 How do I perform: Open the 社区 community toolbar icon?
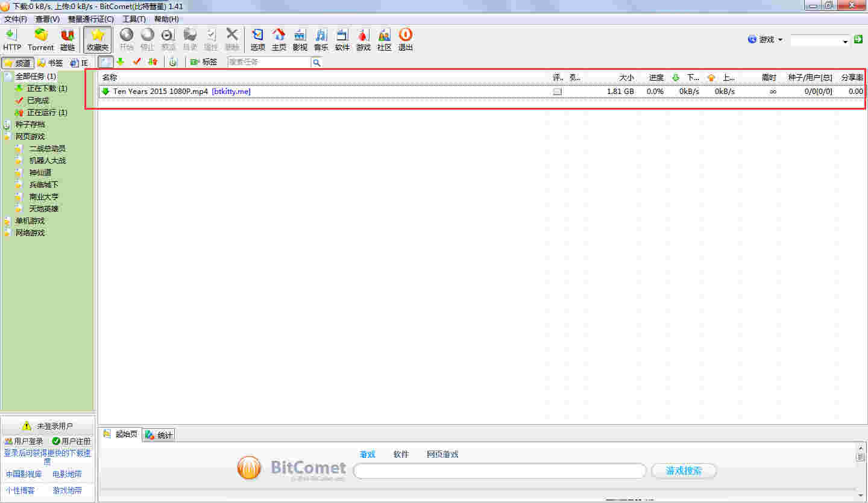coord(385,40)
